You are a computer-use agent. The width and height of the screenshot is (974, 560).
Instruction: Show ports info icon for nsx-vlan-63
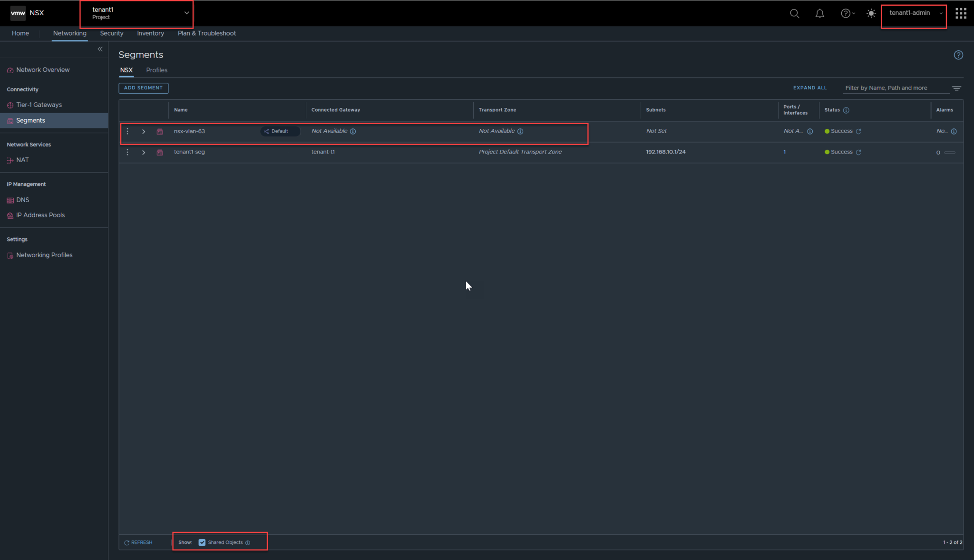click(810, 132)
